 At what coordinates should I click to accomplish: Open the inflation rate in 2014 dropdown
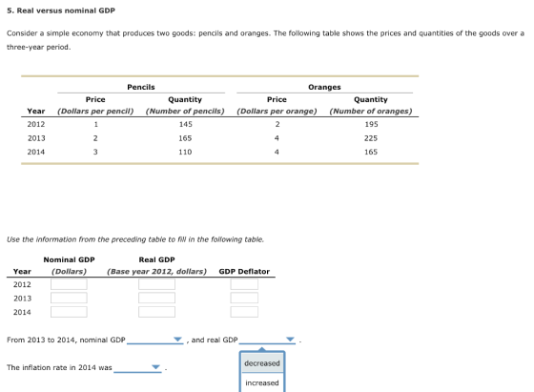pos(137,367)
